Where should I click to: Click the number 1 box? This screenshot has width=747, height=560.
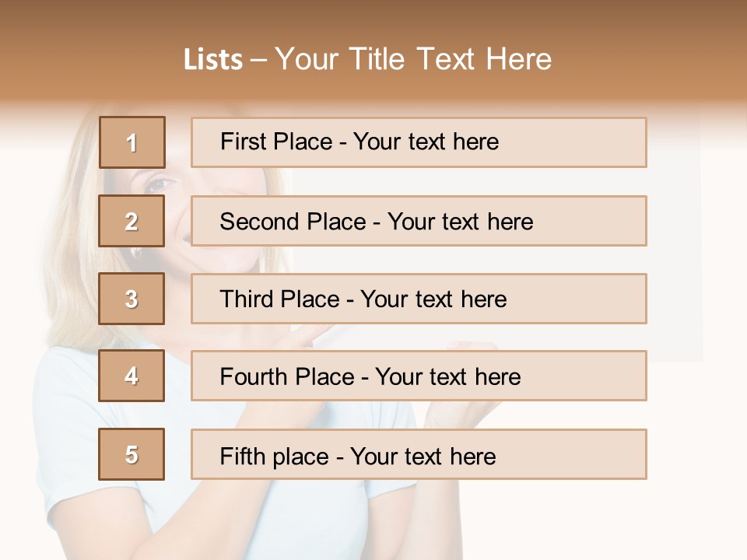point(132,142)
